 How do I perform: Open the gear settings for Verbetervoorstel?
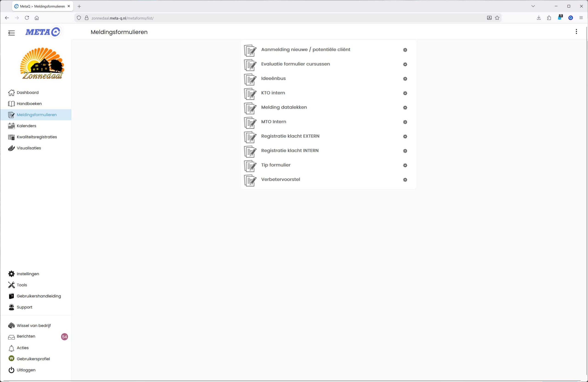tap(405, 180)
